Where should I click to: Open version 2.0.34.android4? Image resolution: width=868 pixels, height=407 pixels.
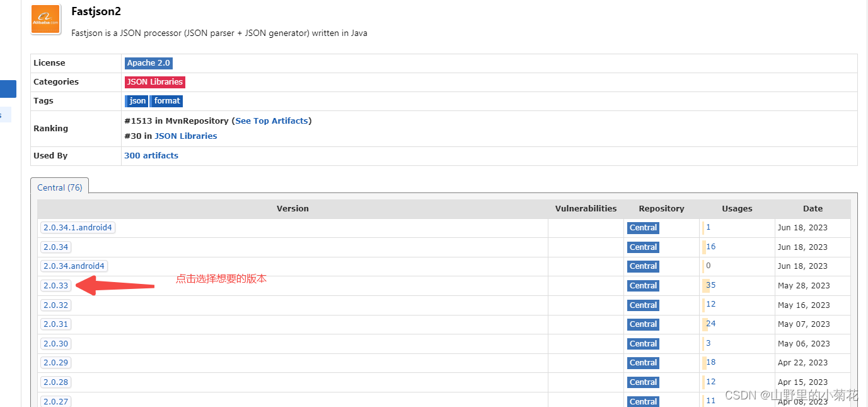click(74, 266)
